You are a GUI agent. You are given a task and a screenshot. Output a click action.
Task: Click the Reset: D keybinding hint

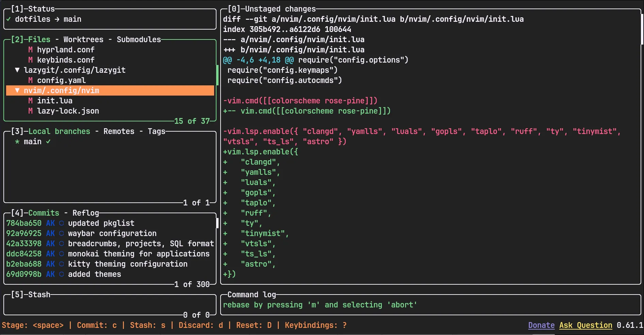pyautogui.click(x=254, y=325)
